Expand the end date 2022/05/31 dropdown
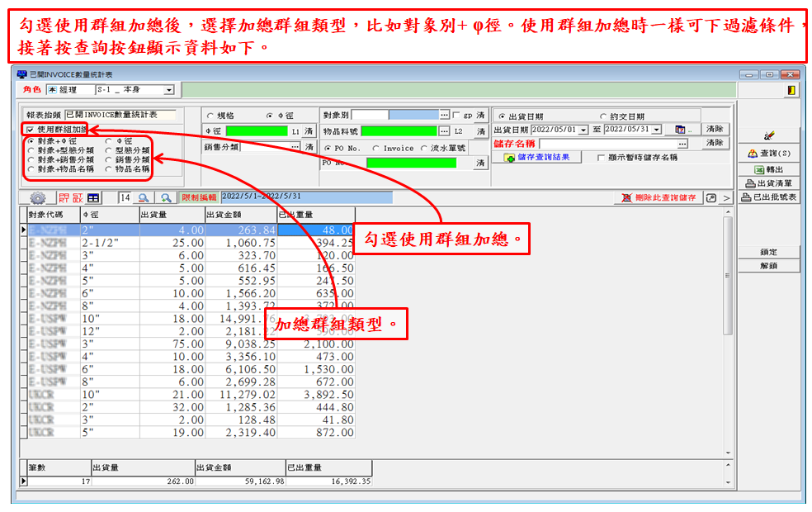The height and width of the screenshot is (512, 812). (x=657, y=130)
